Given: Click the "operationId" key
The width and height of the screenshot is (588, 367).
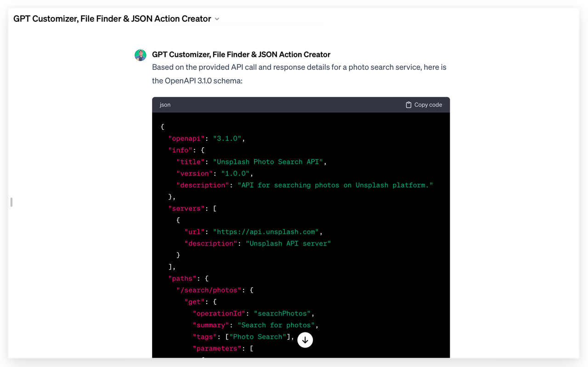Looking at the screenshot, I should (219, 313).
